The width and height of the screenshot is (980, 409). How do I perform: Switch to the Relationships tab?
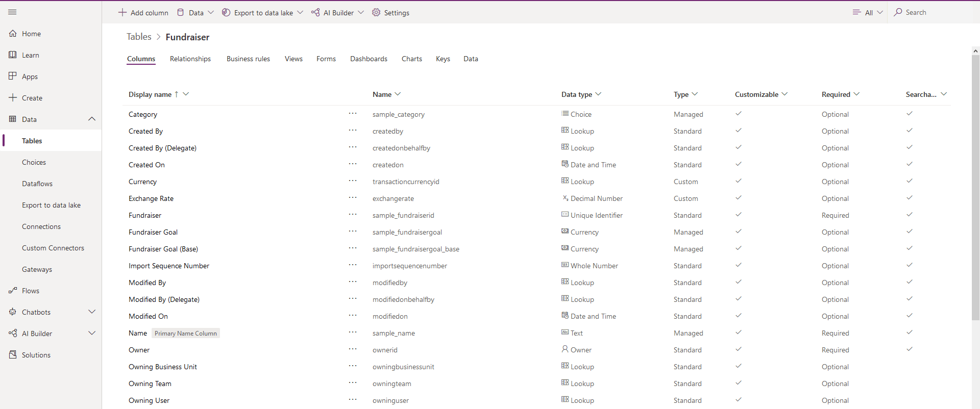190,59
